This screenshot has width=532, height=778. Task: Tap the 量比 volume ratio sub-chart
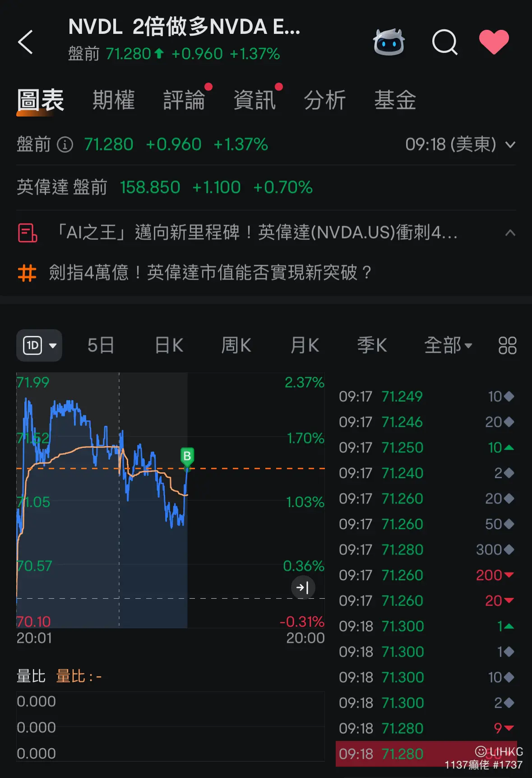171,727
